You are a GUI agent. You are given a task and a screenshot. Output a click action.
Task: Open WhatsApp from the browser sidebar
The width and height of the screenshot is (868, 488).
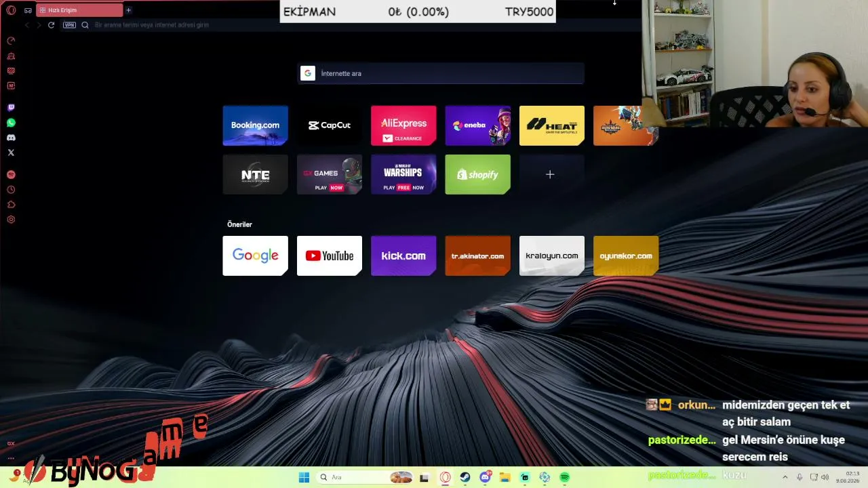pyautogui.click(x=11, y=123)
